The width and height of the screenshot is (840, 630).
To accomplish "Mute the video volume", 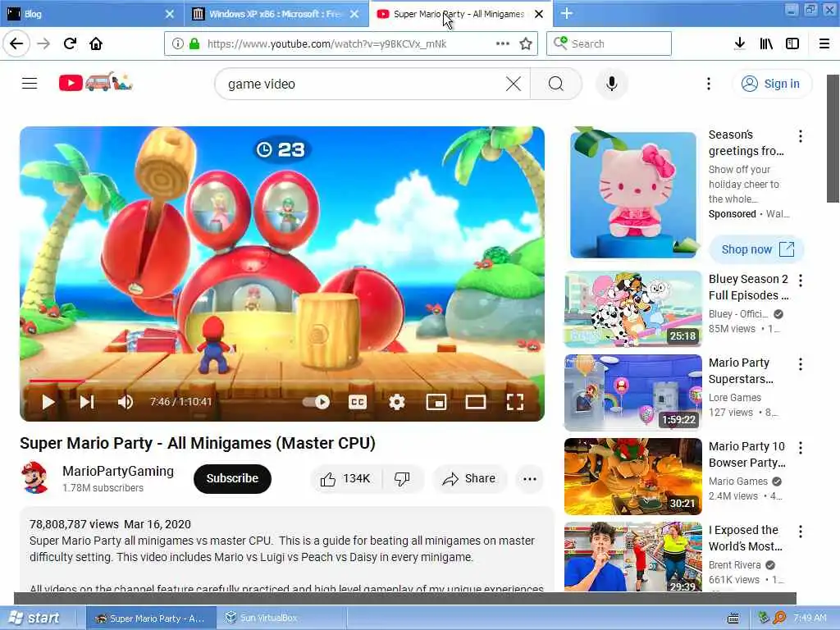I will (x=125, y=402).
